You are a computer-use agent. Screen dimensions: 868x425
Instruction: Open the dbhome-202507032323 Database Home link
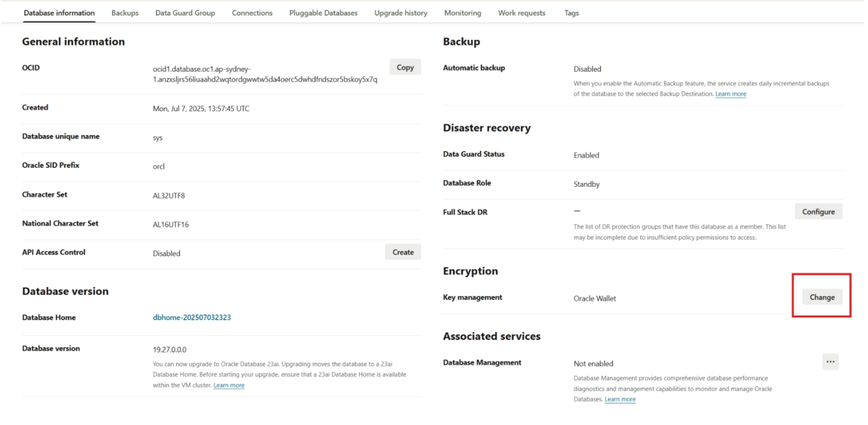click(x=192, y=317)
